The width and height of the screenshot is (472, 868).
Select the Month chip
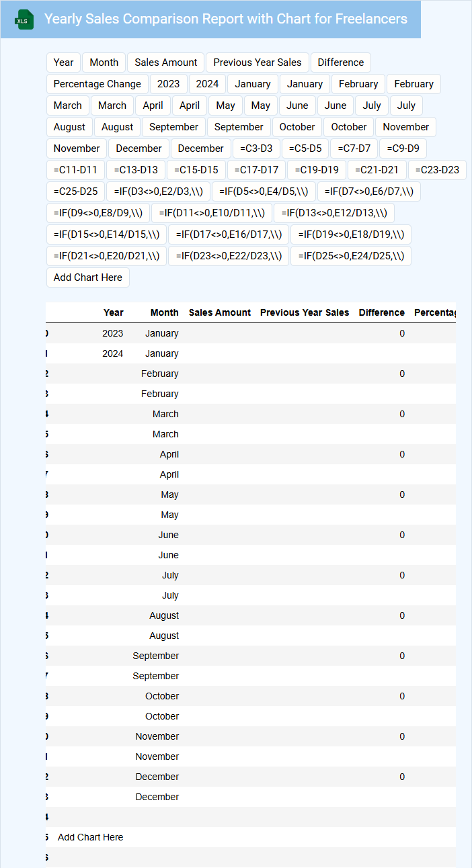(x=104, y=62)
